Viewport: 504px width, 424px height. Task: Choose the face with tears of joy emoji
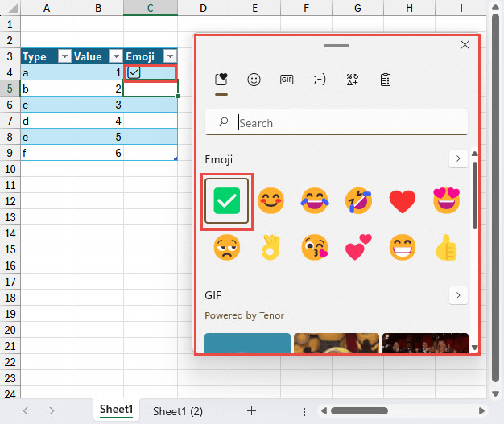tap(315, 201)
